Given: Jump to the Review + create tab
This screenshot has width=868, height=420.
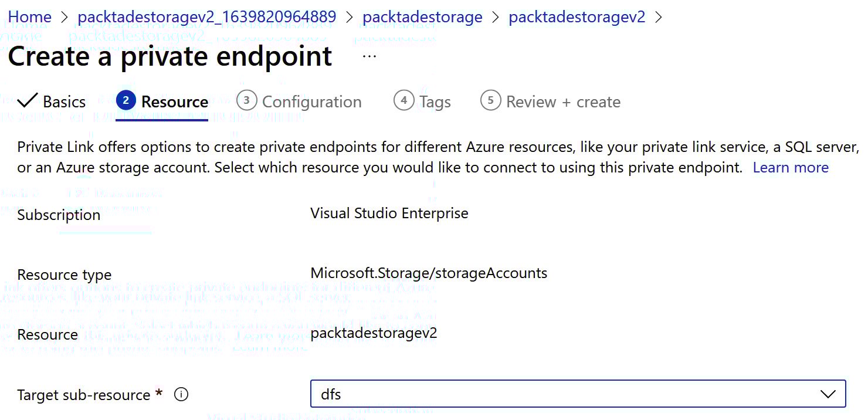Looking at the screenshot, I should tap(562, 101).
